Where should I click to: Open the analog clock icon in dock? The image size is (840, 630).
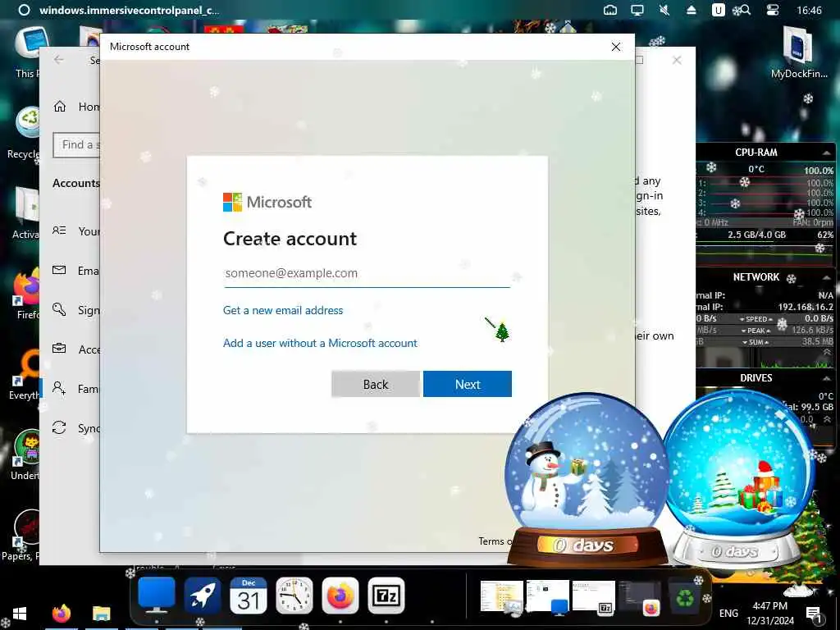(x=294, y=596)
